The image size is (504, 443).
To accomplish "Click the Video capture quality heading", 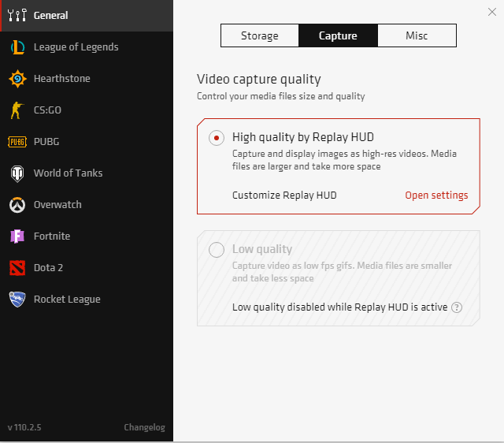I will [259, 79].
